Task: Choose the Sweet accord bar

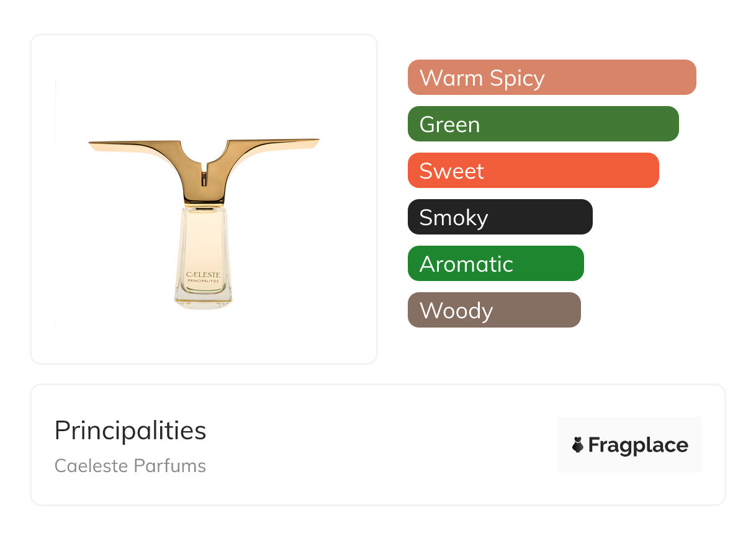Action: click(x=533, y=171)
